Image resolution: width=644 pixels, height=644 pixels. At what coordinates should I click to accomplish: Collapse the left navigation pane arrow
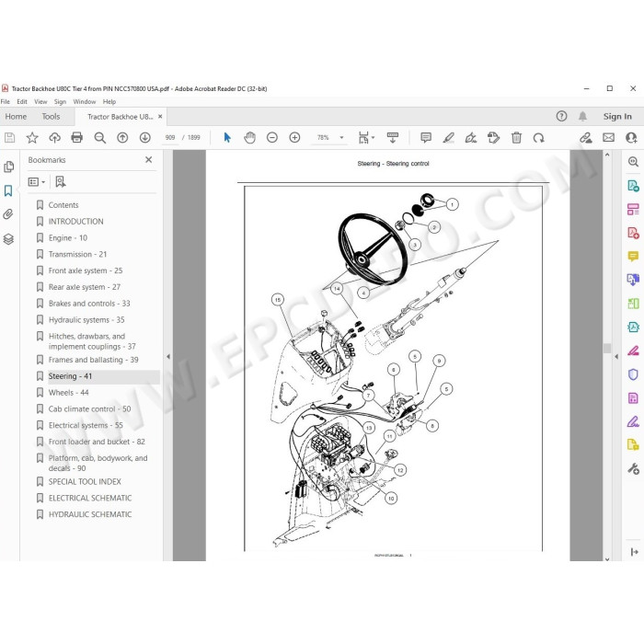(x=168, y=357)
